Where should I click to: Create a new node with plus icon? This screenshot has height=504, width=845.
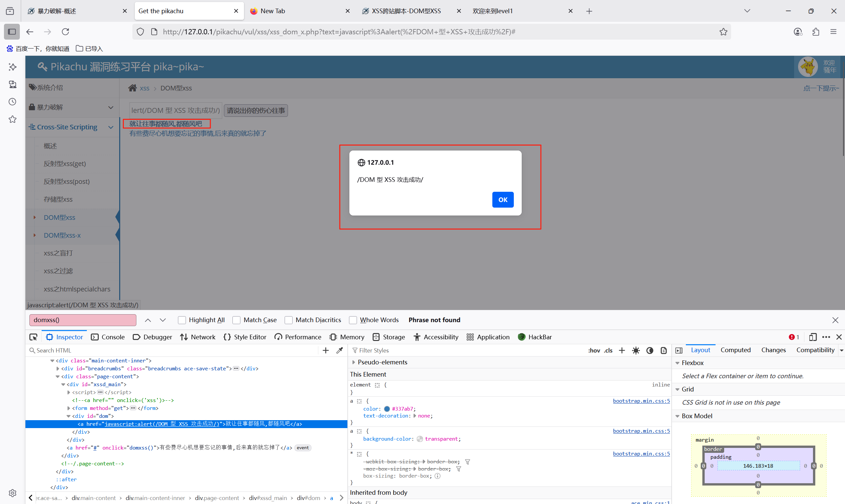pyautogui.click(x=326, y=350)
